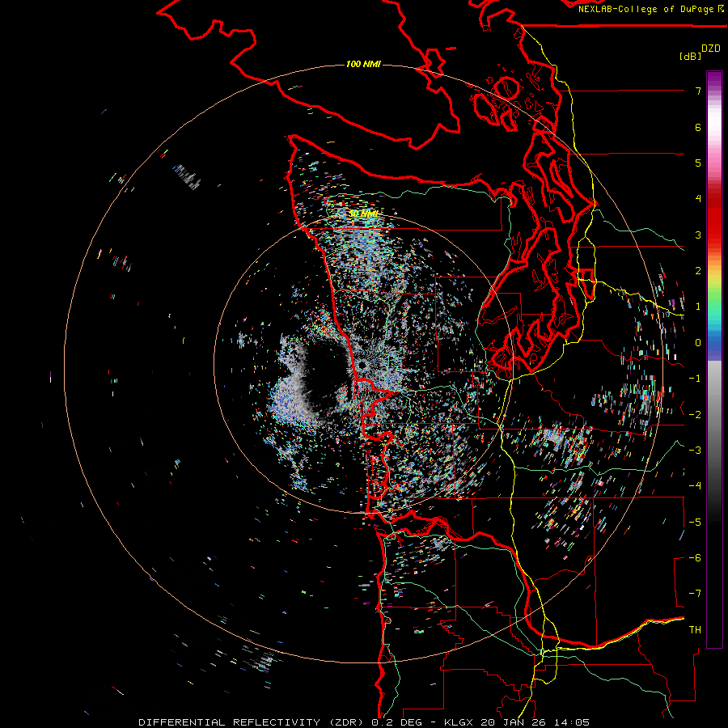Select the -2 dB scale label
728x728 pixels.
coord(695,414)
